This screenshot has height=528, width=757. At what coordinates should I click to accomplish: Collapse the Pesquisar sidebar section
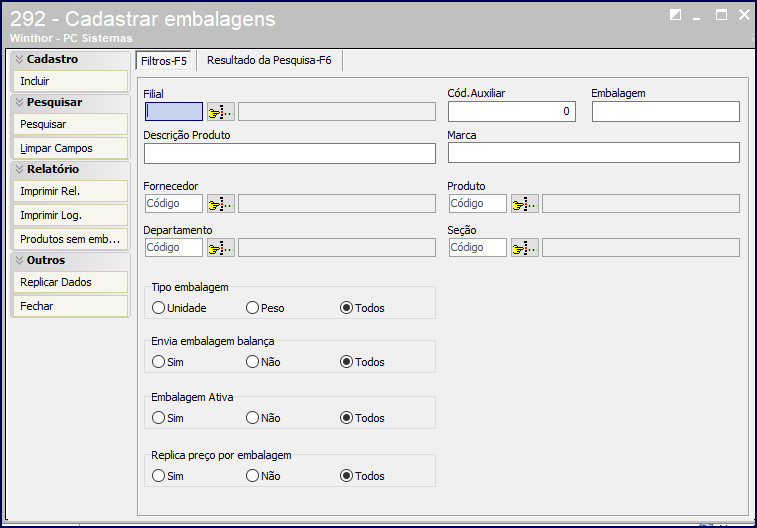[x=19, y=102]
